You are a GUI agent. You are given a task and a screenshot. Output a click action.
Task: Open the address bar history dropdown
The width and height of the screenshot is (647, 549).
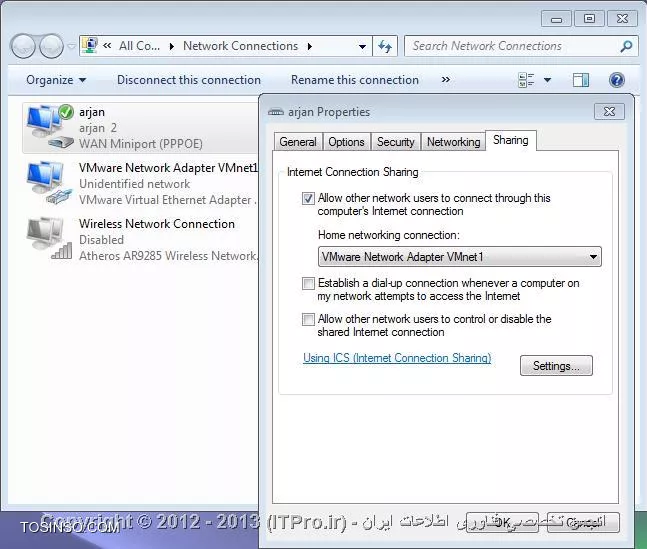pos(362,46)
